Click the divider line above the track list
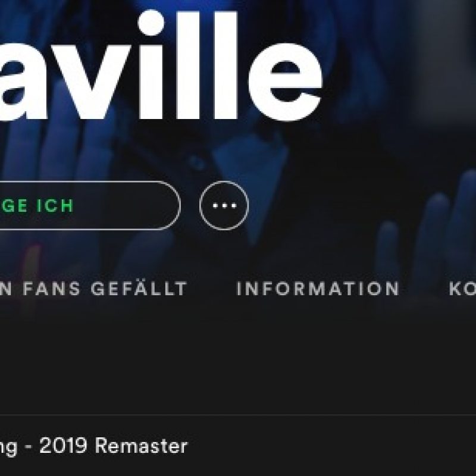 [x=238, y=414]
